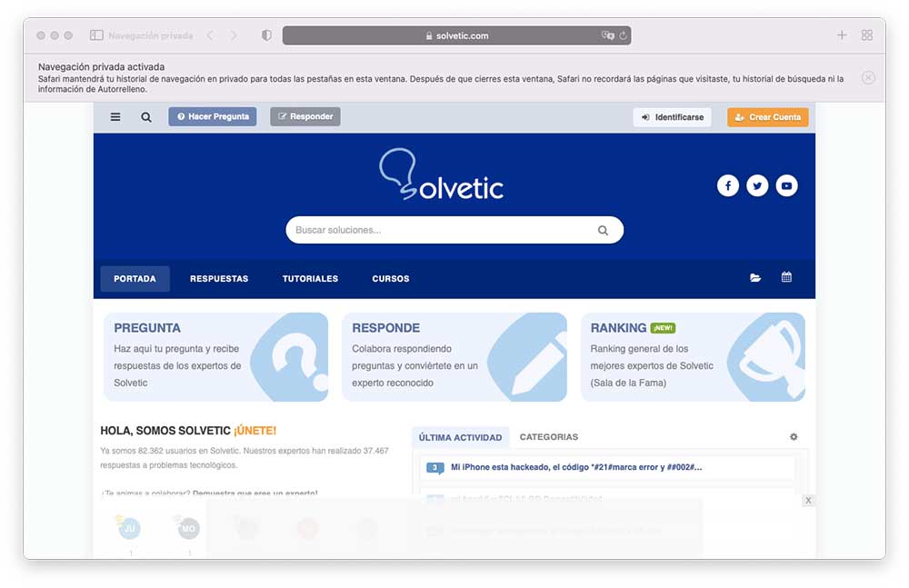Open Safari tab overview grid
Image resolution: width=909 pixels, height=588 pixels.
866,35
